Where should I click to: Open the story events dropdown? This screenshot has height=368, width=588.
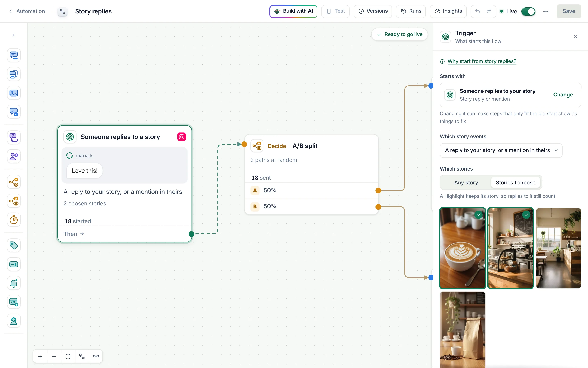[x=501, y=150]
